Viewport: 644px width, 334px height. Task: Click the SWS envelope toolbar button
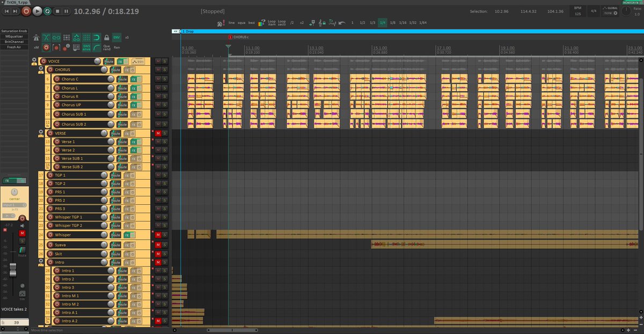pos(86,48)
